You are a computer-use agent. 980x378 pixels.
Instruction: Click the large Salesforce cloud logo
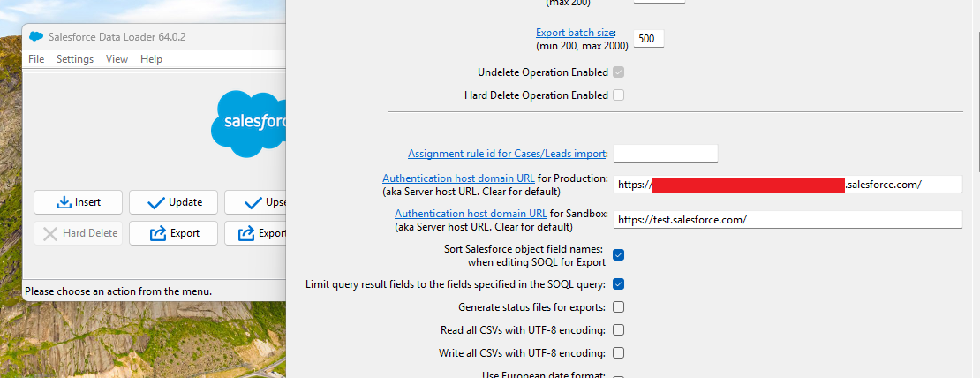pyautogui.click(x=248, y=123)
